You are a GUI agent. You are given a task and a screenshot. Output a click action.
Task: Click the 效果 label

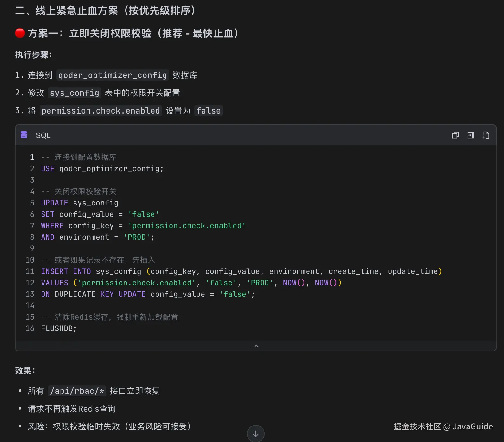tap(25, 371)
